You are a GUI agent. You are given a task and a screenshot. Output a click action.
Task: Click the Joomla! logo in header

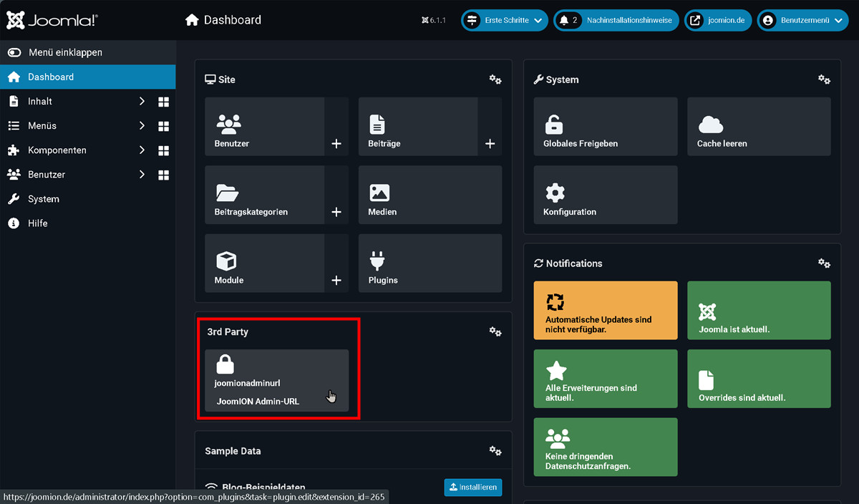[52, 20]
